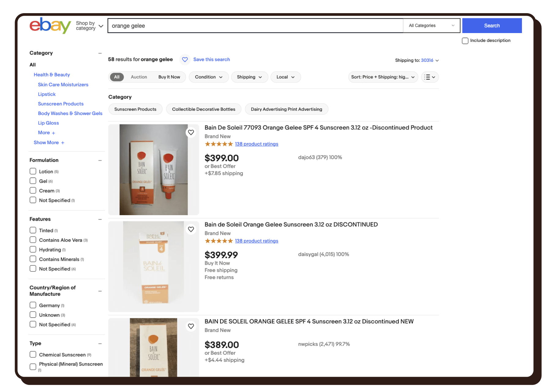Check the Lotion formulation filter
This screenshot has height=392, width=551.
coord(33,171)
